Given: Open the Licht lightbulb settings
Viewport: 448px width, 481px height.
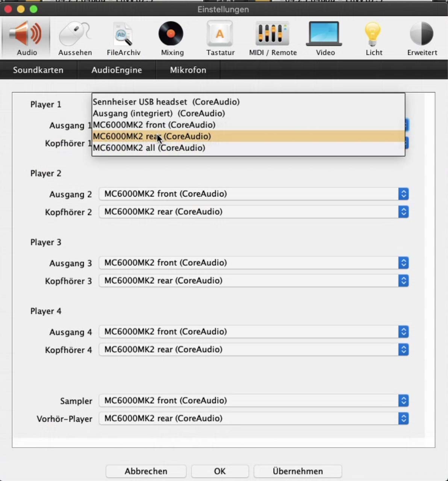Looking at the screenshot, I should coord(374,38).
